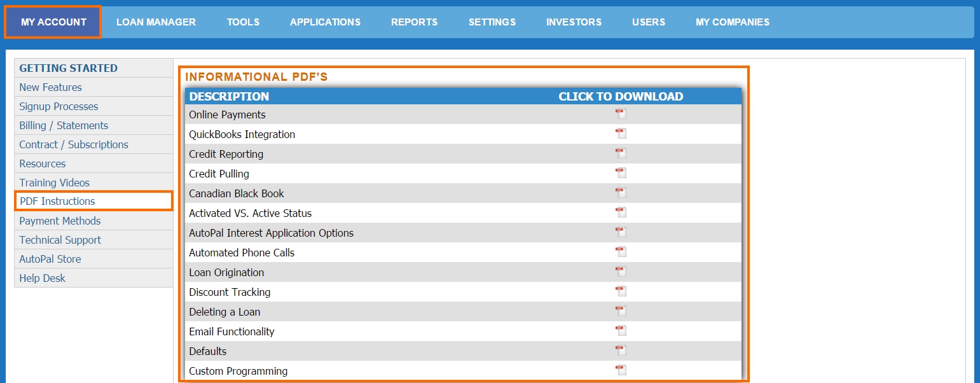Click the 'QuickBooks Integration' description text
The width and height of the screenshot is (980, 383).
[242, 134]
